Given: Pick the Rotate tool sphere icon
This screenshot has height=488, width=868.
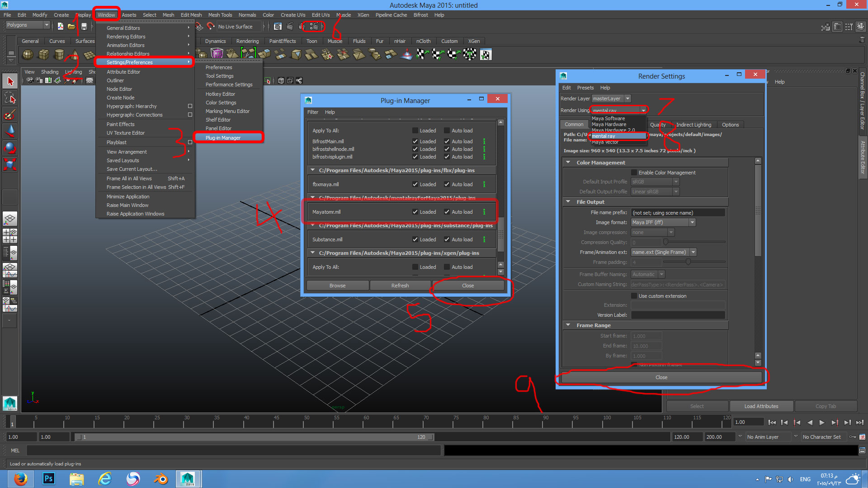Looking at the screenshot, I should tap(10, 148).
